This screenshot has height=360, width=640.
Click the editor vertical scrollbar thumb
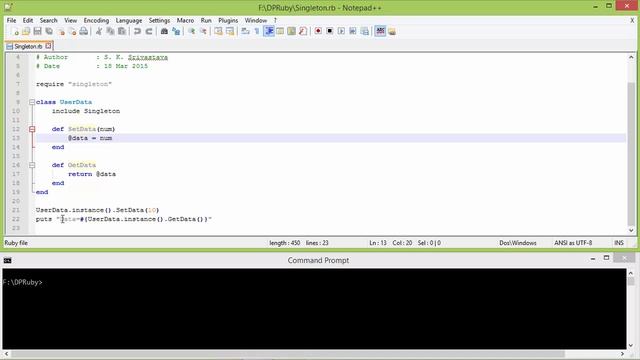(631, 153)
